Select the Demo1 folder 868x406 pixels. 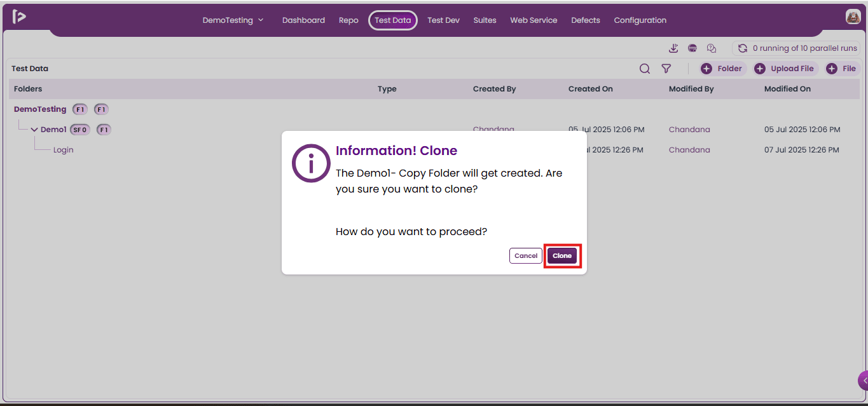(53, 130)
